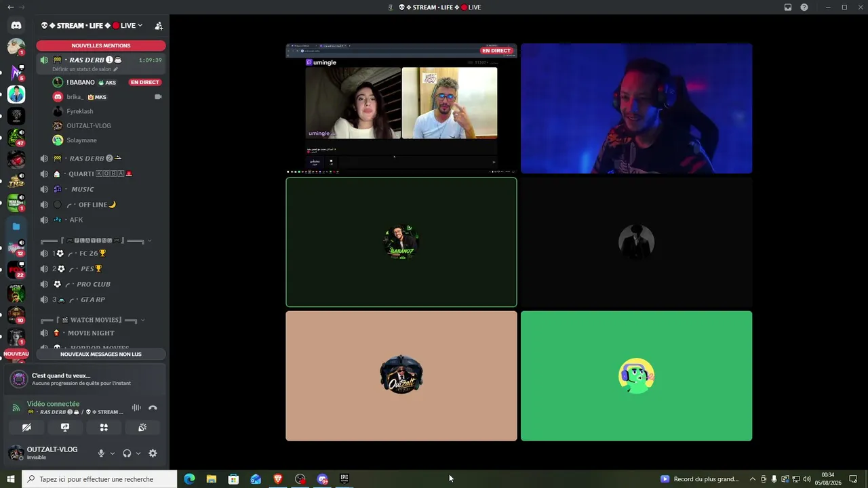Select the green Solaymane avatar tile
Viewport: 868px width, 488px height.
point(637,375)
